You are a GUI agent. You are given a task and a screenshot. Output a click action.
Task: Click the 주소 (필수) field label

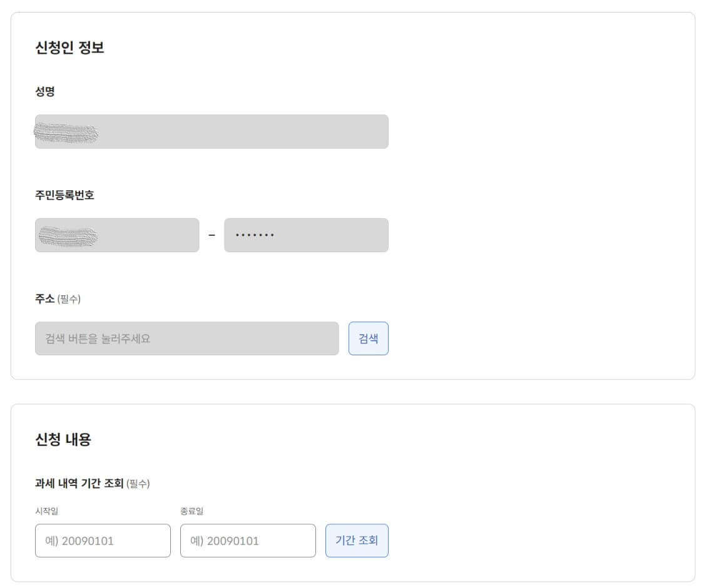(44, 299)
